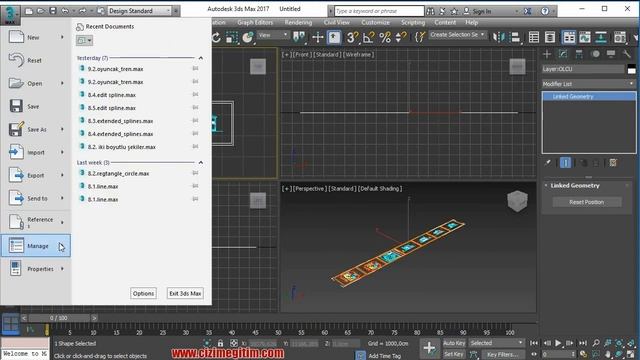Viewport: 640px width, 360px height.
Task: Open the Scene Explorer toggle icon
Action: (x=534, y=38)
